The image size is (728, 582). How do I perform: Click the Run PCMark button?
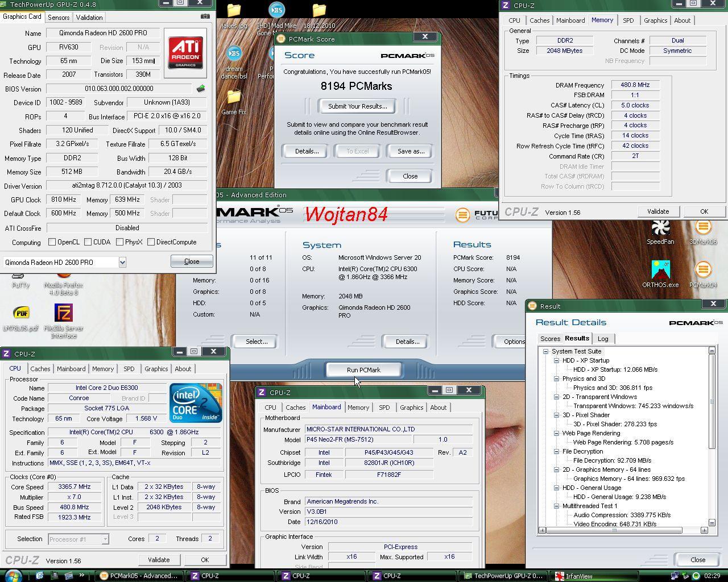[363, 370]
